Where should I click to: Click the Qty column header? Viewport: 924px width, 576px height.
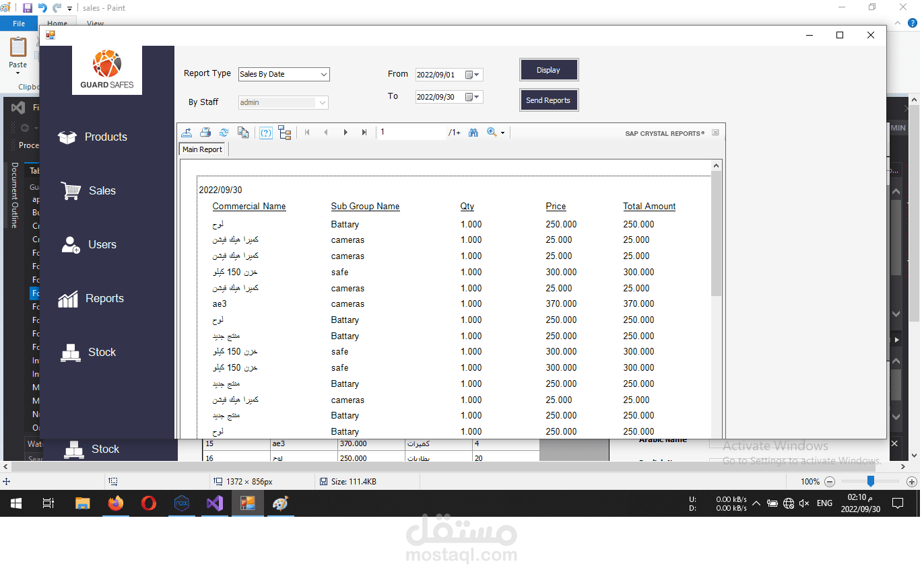click(x=467, y=207)
